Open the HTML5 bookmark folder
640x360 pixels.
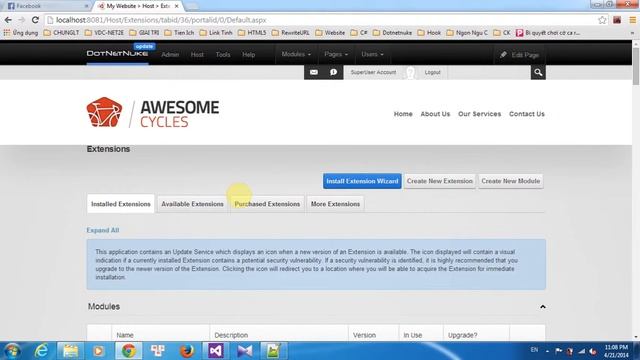click(x=252, y=33)
